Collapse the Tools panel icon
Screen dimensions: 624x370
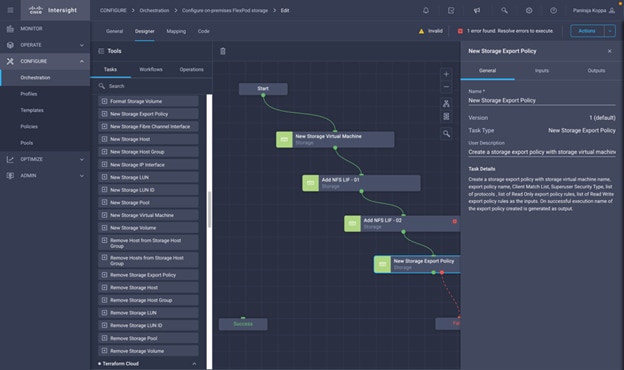[101, 51]
